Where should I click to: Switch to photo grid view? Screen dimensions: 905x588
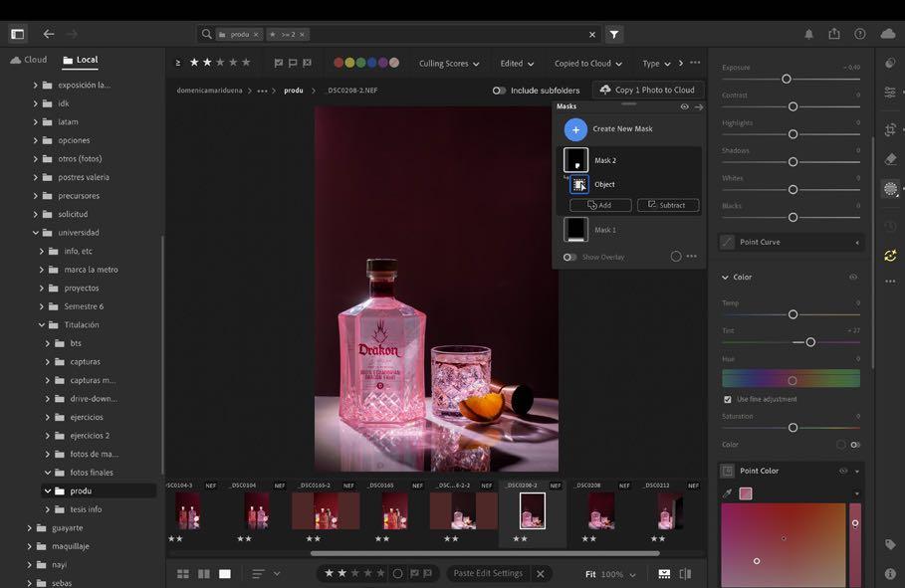point(183,574)
